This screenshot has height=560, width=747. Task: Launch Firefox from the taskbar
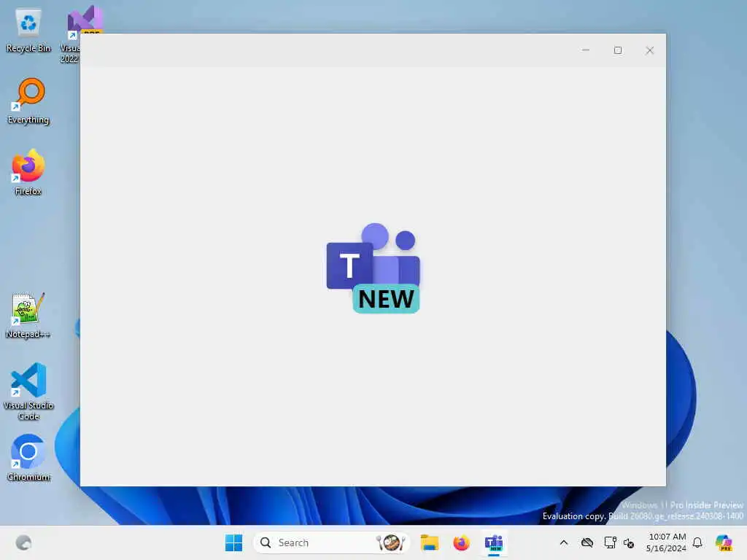click(461, 542)
